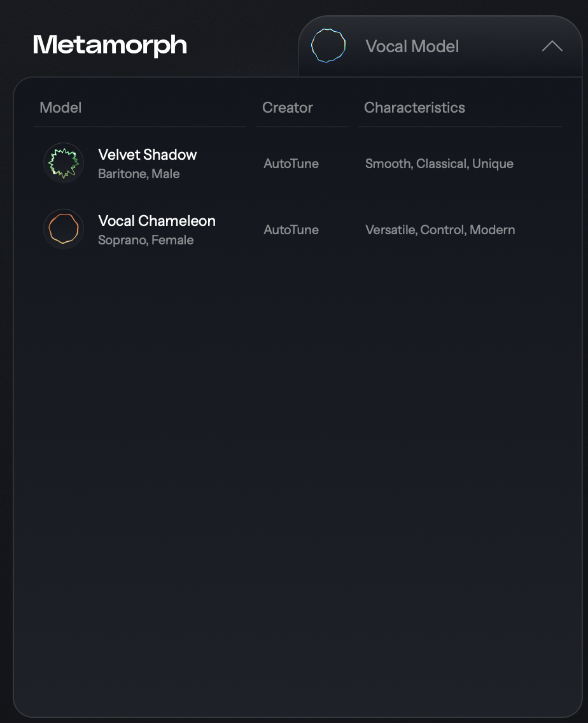The image size is (588, 723).
Task: Click the Metamorph logo
Action: pyautogui.click(x=110, y=45)
